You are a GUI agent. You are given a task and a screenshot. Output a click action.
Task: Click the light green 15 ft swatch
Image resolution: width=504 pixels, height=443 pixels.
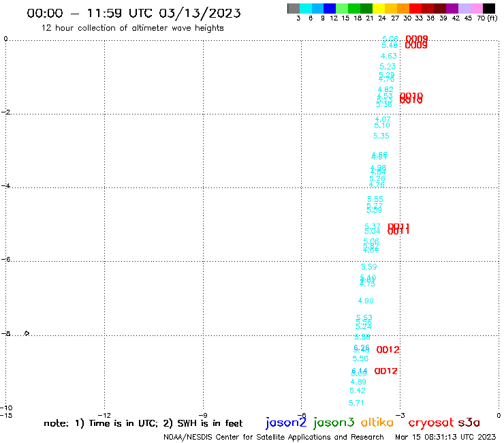(342, 8)
